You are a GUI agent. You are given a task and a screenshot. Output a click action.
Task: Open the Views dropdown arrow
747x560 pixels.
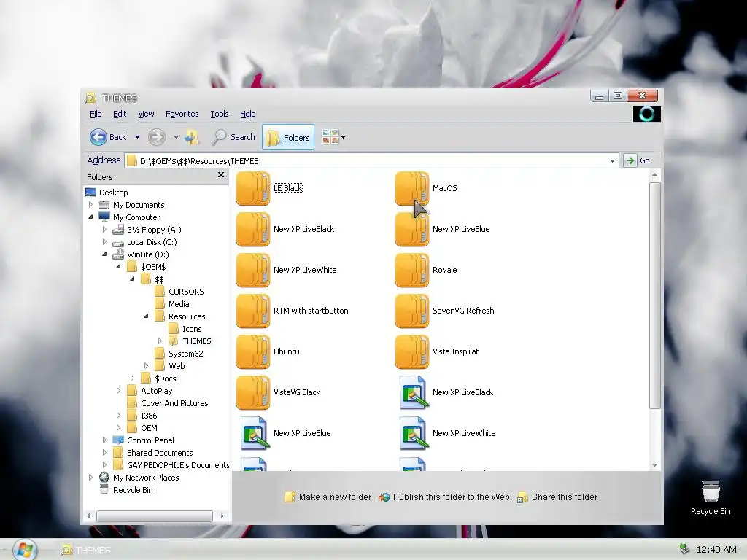click(343, 138)
